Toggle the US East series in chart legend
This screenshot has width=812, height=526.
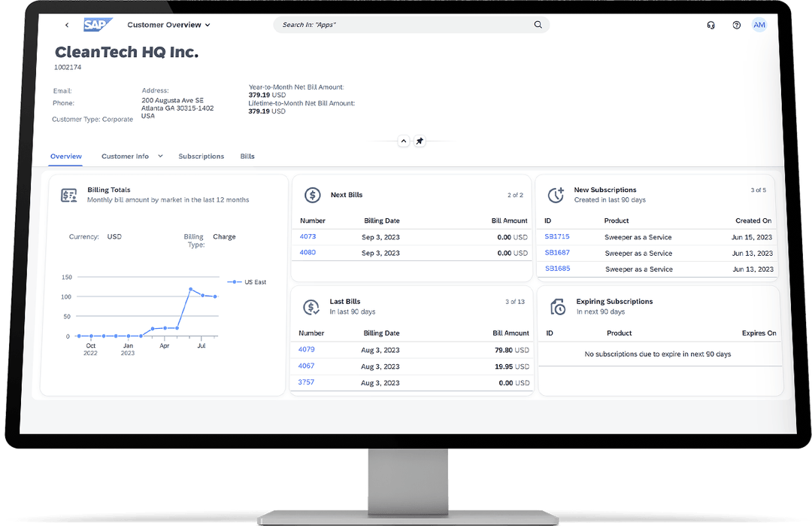[248, 282]
